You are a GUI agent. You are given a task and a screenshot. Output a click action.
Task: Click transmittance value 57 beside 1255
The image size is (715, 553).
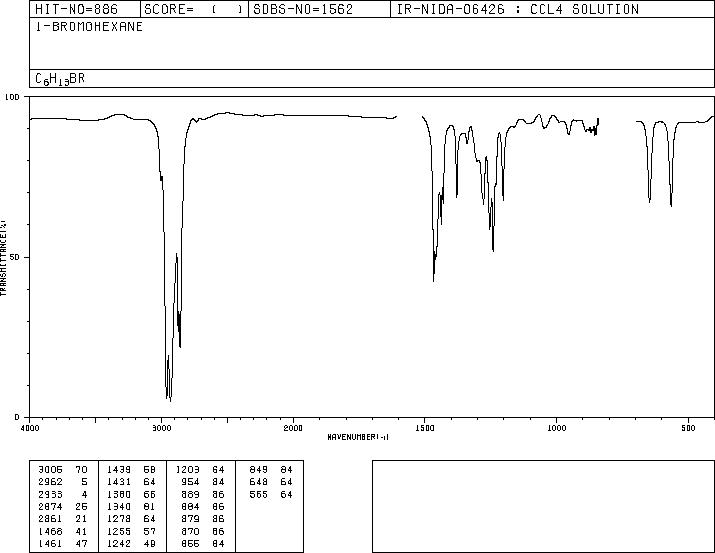coord(150,531)
